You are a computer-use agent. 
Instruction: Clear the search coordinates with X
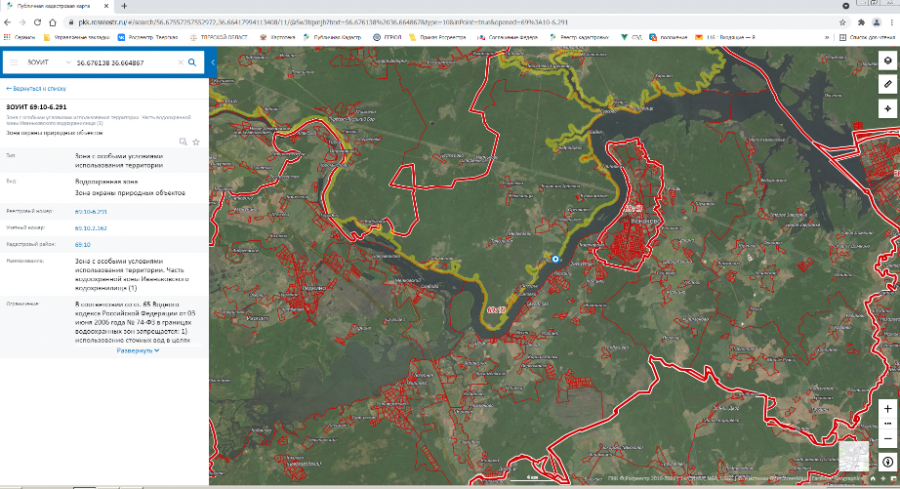180,62
